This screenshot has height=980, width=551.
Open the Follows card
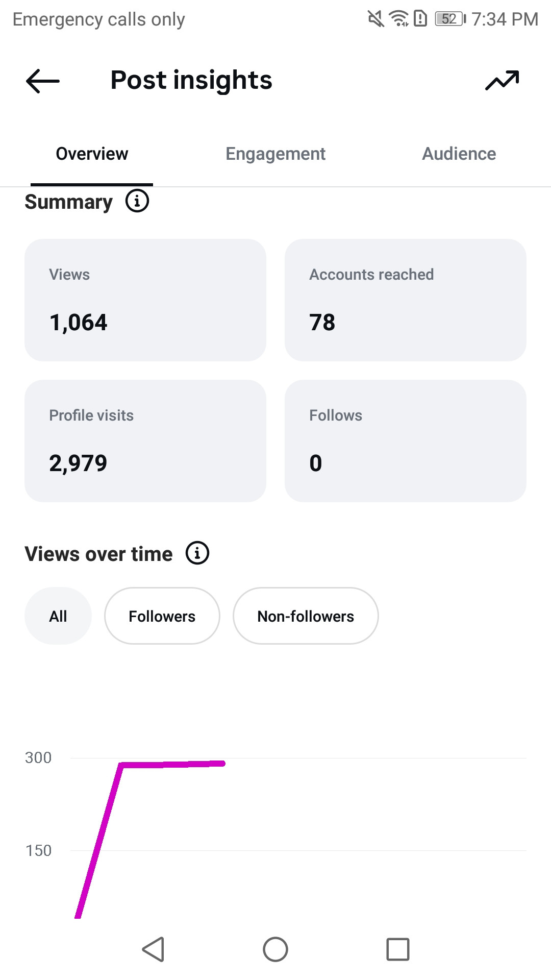[406, 441]
